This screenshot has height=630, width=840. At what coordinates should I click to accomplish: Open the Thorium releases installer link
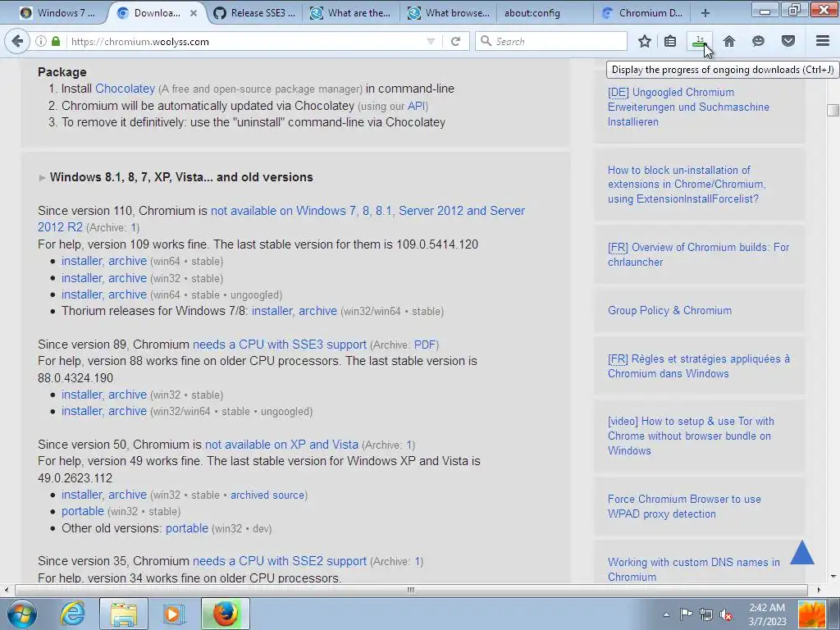[272, 311]
